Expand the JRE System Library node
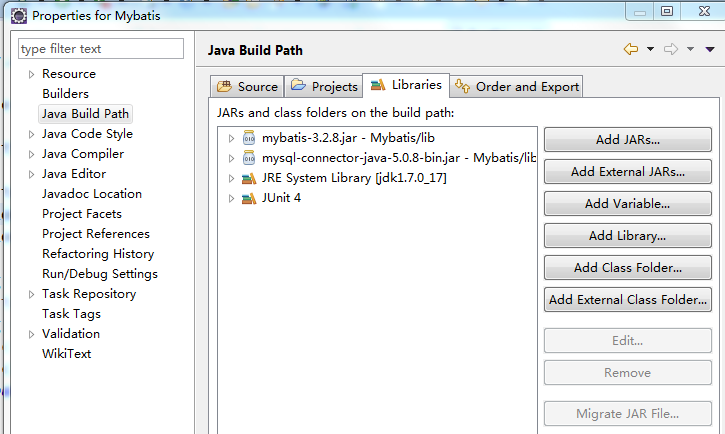The height and width of the screenshot is (434, 725). (231, 178)
